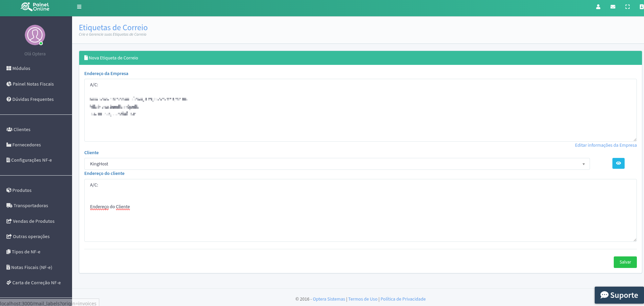Image resolution: width=644 pixels, height=306 pixels.
Task: Expand the Cliente dropdown showing KingHost
Action: click(336, 164)
